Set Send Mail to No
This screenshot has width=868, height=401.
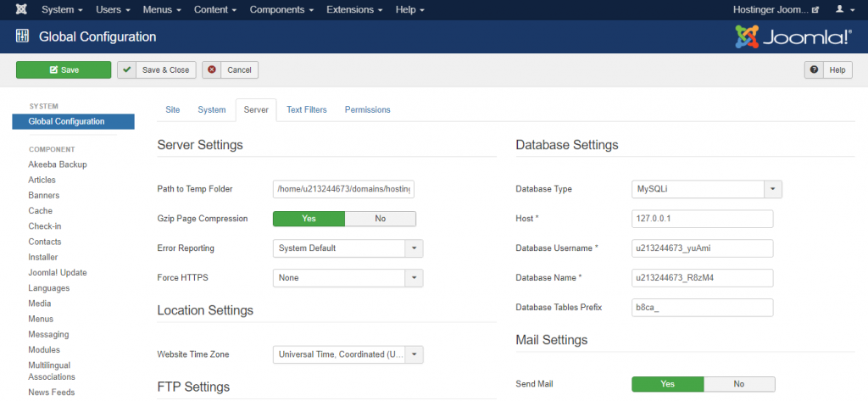click(x=738, y=384)
